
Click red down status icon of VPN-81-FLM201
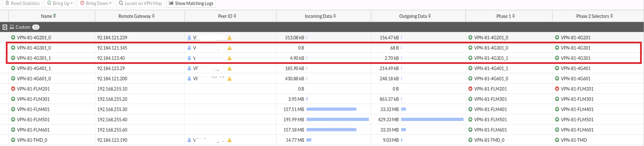coord(13,89)
